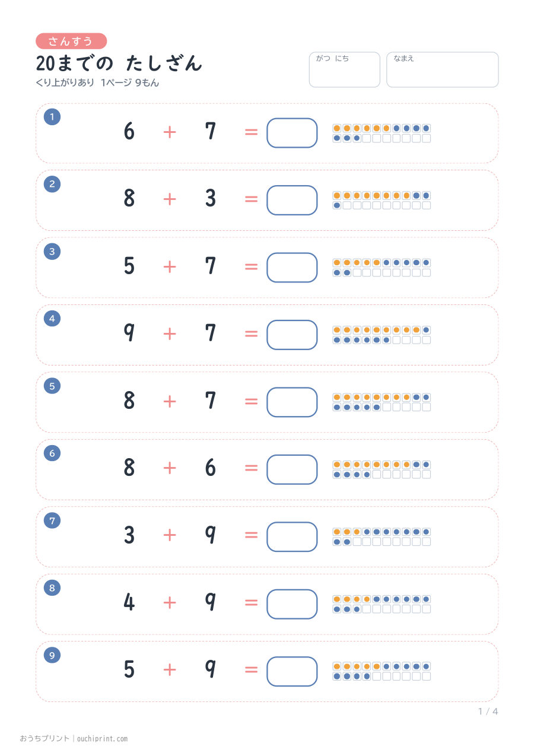Click the dot grid for 8 + 7
534x756 pixels.
(382, 402)
